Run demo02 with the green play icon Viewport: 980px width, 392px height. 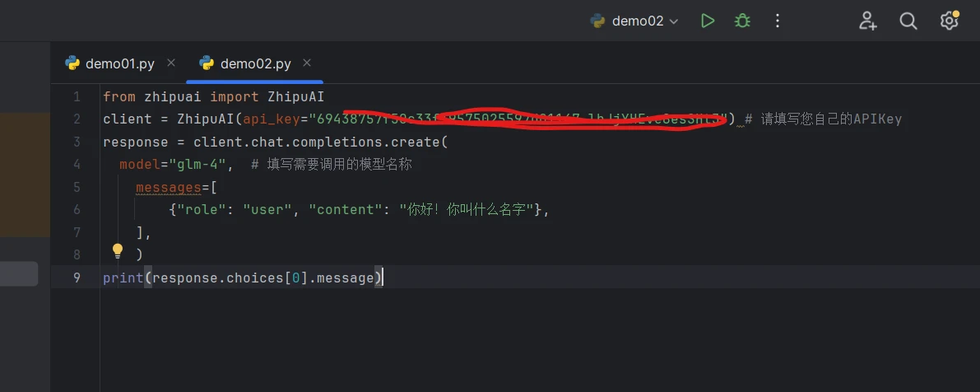tap(708, 21)
